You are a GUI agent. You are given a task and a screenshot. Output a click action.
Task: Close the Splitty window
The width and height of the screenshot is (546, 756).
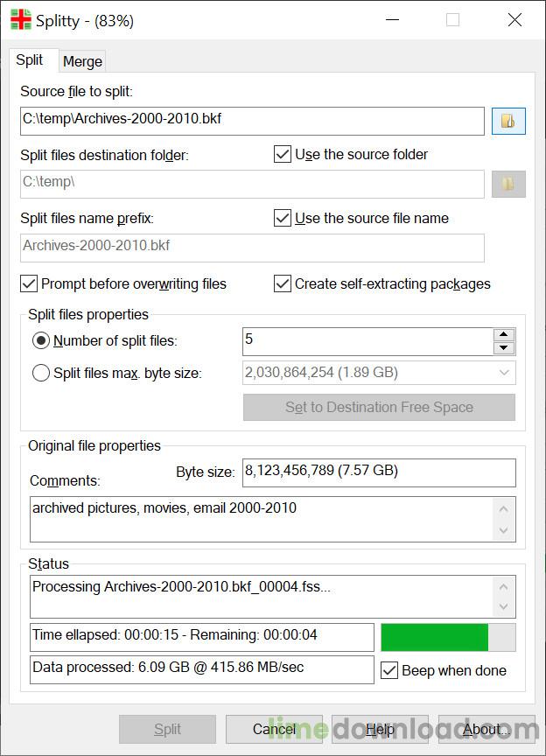514,20
